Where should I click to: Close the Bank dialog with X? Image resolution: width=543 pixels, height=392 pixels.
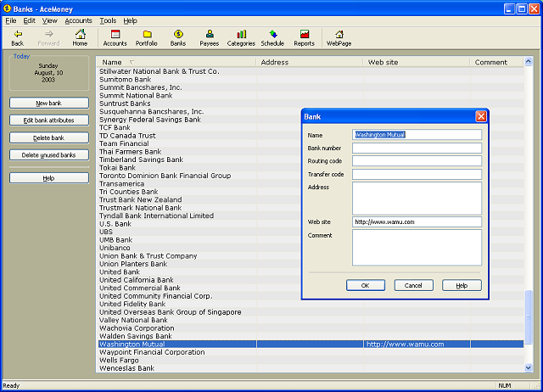click(x=481, y=116)
